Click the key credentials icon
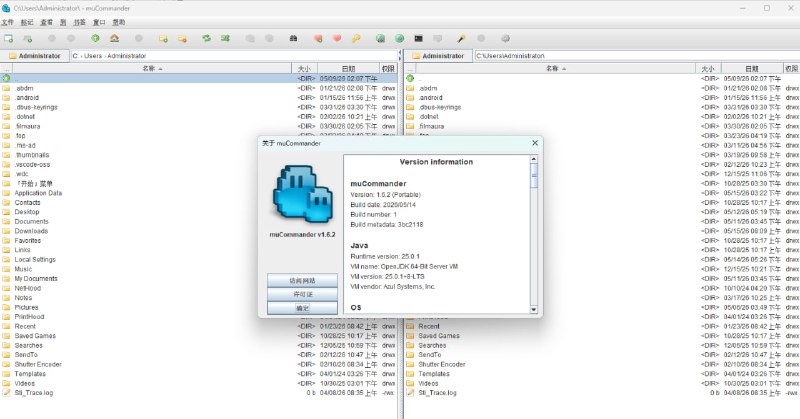Screen dimensions: 800x419 [x=356, y=38]
